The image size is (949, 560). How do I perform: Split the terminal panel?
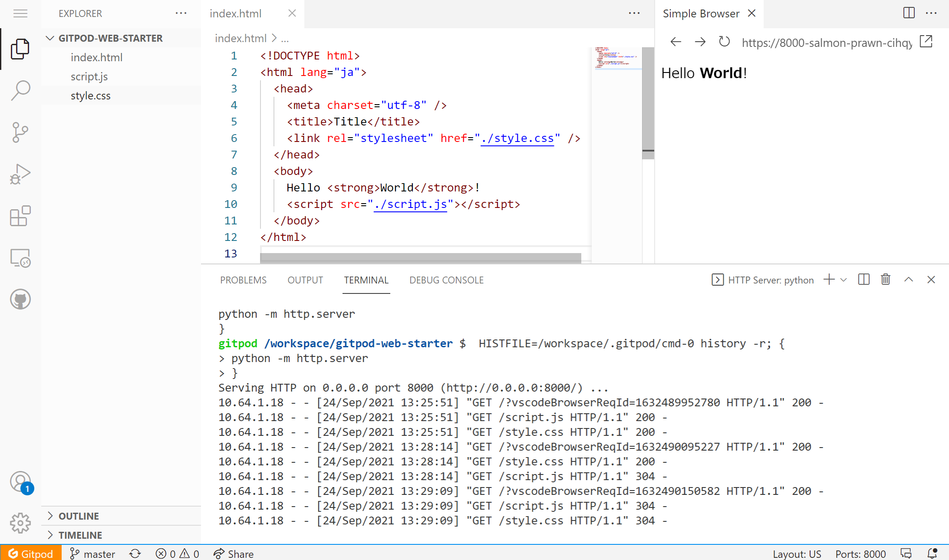click(863, 280)
